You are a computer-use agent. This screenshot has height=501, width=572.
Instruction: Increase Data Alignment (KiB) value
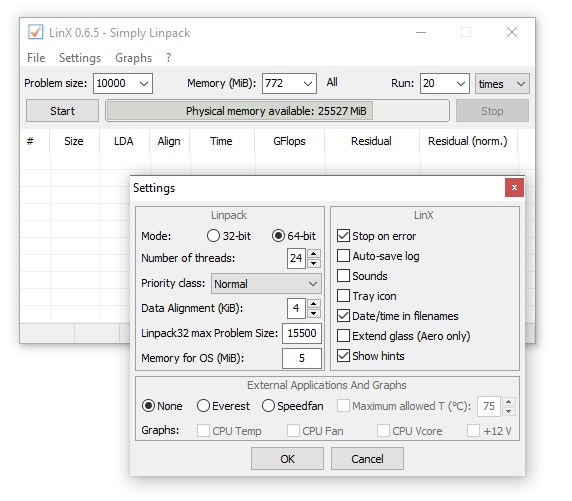314,303
